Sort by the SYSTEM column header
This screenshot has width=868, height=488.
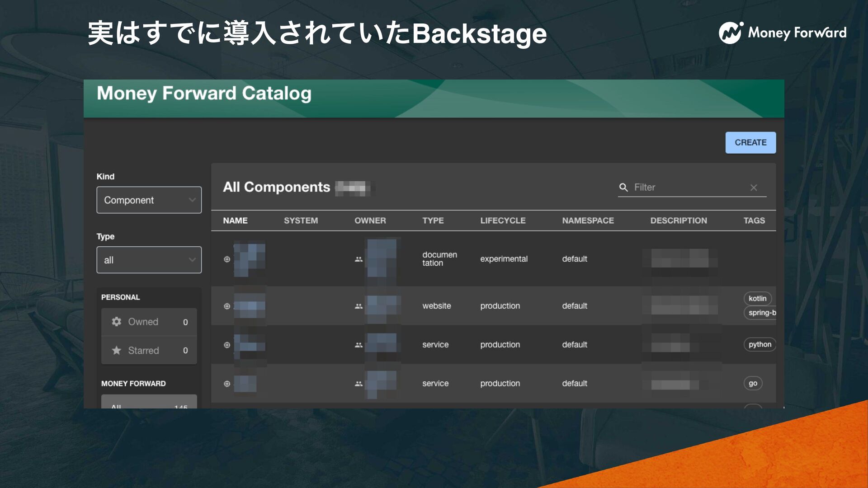[x=301, y=221]
